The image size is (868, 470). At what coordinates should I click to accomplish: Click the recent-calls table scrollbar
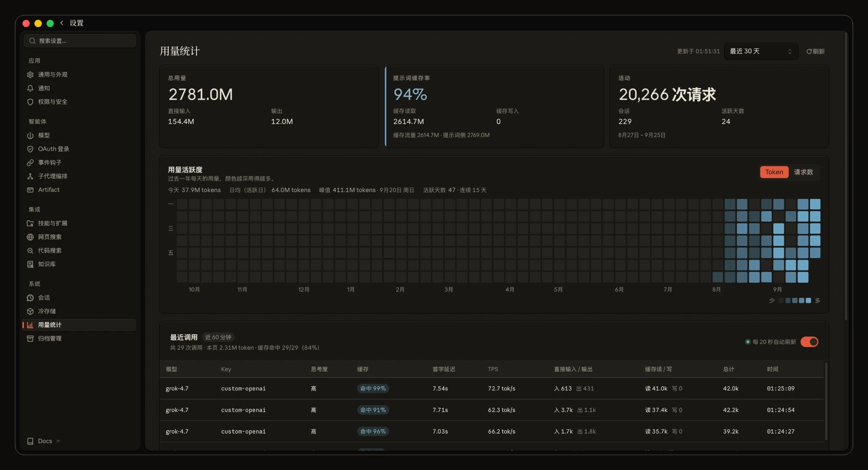(x=826, y=400)
